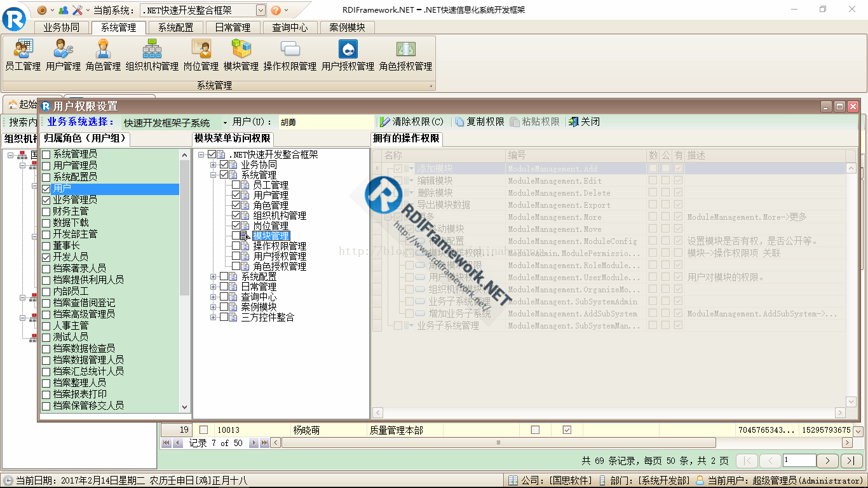Switch to 业务协同 ribbon tab
This screenshot has width=868, height=488.
[x=62, y=27]
